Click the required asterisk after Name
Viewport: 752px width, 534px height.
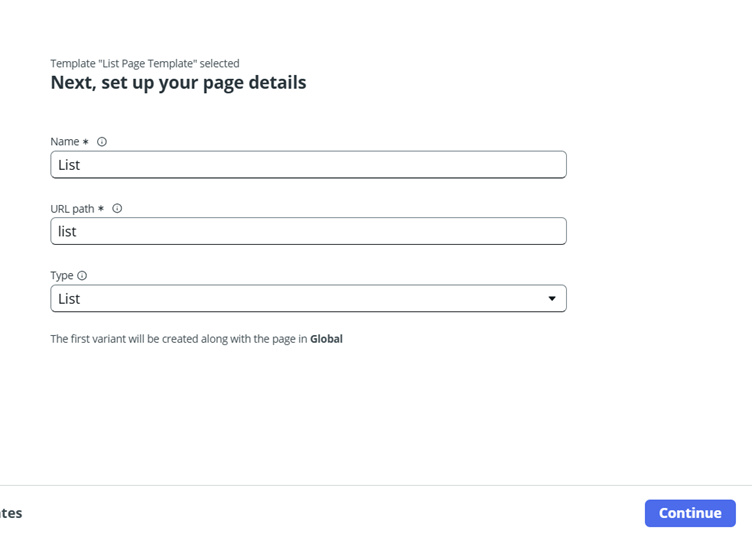tap(85, 142)
